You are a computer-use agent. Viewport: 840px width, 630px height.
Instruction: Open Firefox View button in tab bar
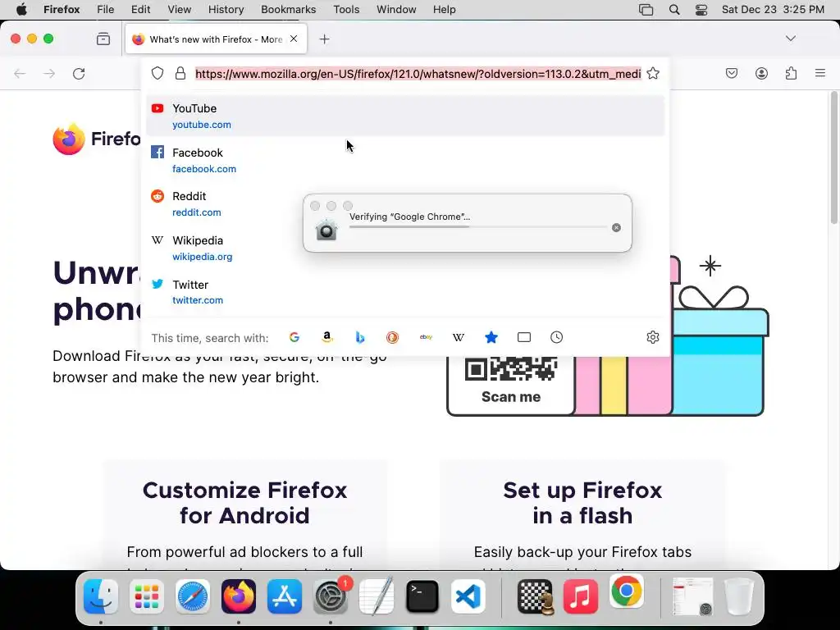(x=103, y=39)
